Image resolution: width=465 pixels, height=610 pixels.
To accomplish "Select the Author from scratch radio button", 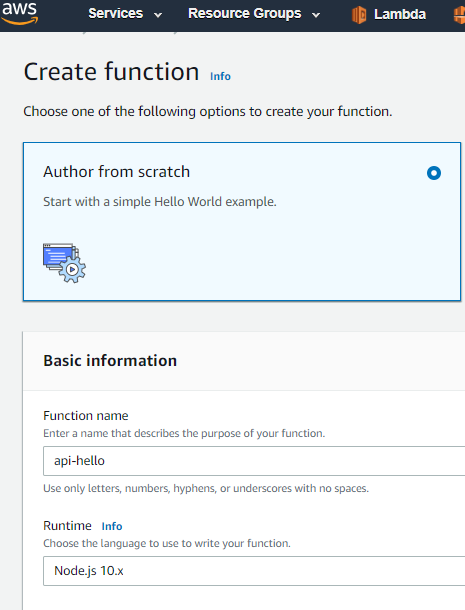I will coord(433,173).
